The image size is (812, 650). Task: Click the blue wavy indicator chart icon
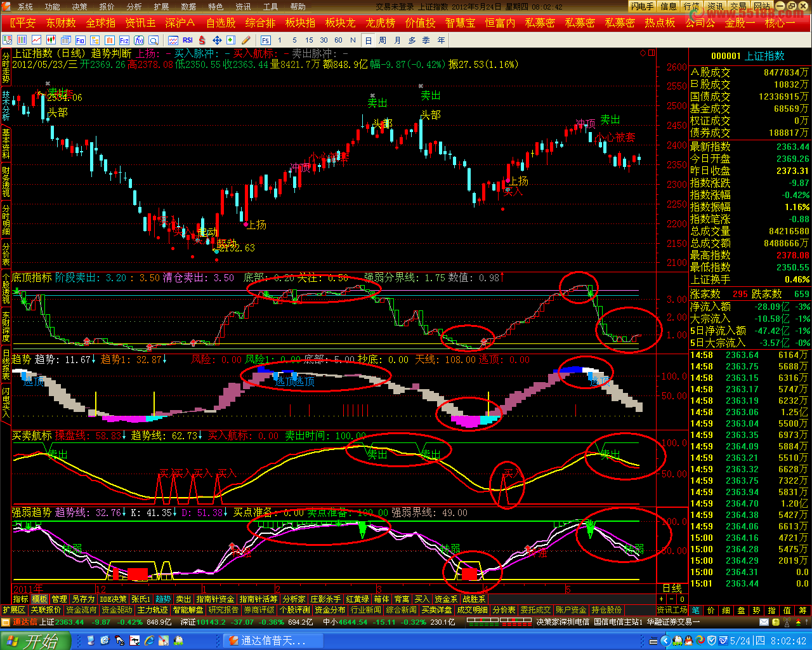click(173, 40)
